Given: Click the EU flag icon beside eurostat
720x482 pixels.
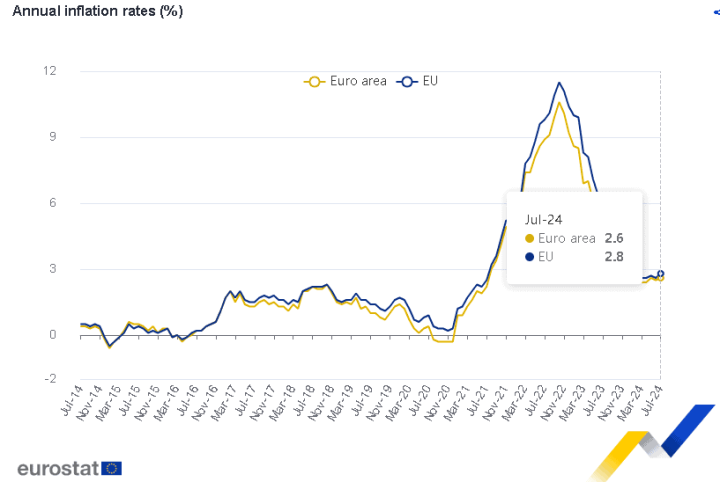Looking at the screenshot, I should tap(112, 468).
